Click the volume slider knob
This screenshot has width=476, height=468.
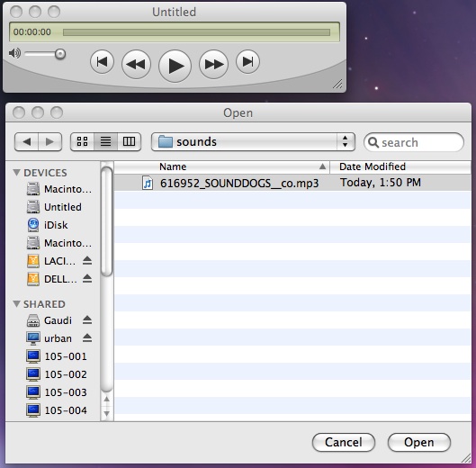(x=60, y=54)
